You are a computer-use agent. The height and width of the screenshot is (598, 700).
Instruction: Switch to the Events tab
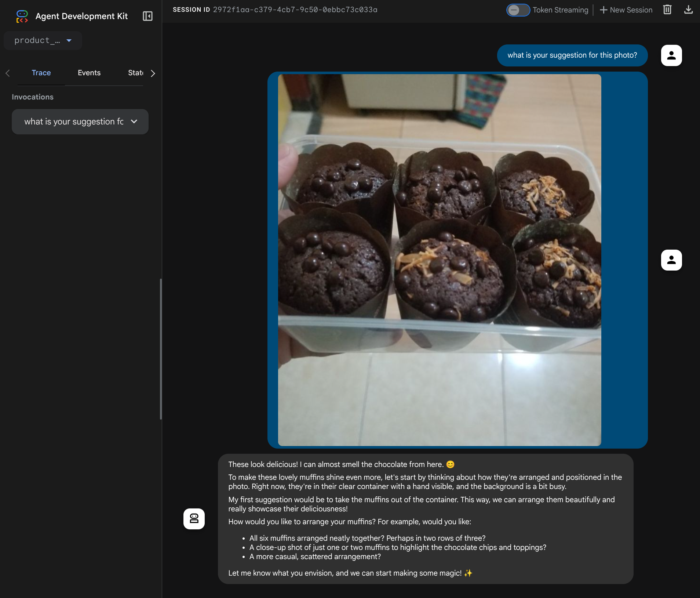89,73
